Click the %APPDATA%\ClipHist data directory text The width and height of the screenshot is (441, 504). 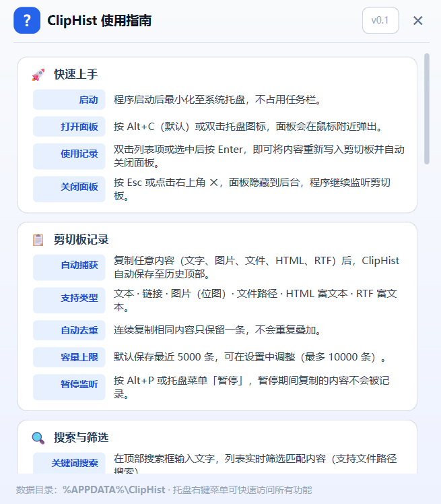point(114,490)
